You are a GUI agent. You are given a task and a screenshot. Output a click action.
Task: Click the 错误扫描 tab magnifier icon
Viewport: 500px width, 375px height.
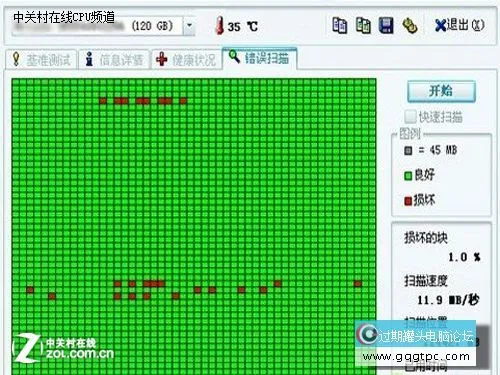pyautogui.click(x=235, y=57)
